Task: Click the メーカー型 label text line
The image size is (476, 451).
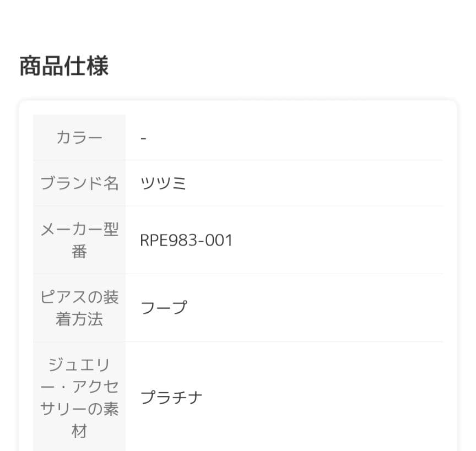Action: click(x=79, y=229)
